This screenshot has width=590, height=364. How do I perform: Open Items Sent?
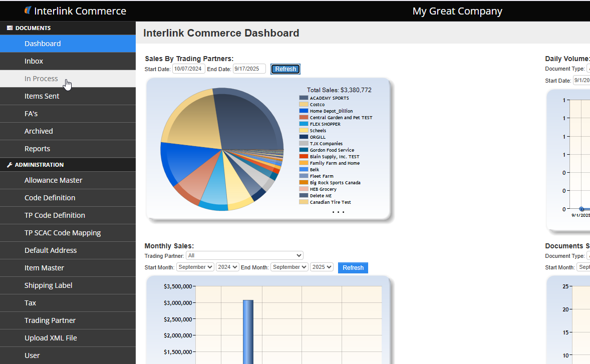point(68,96)
